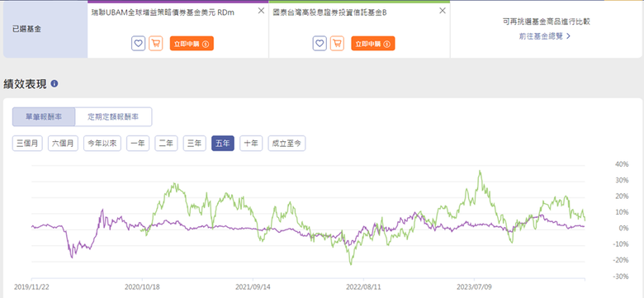Click 立即申購 for 國泰台灣高股息 fund
The width and height of the screenshot is (644, 298).
[x=373, y=44]
